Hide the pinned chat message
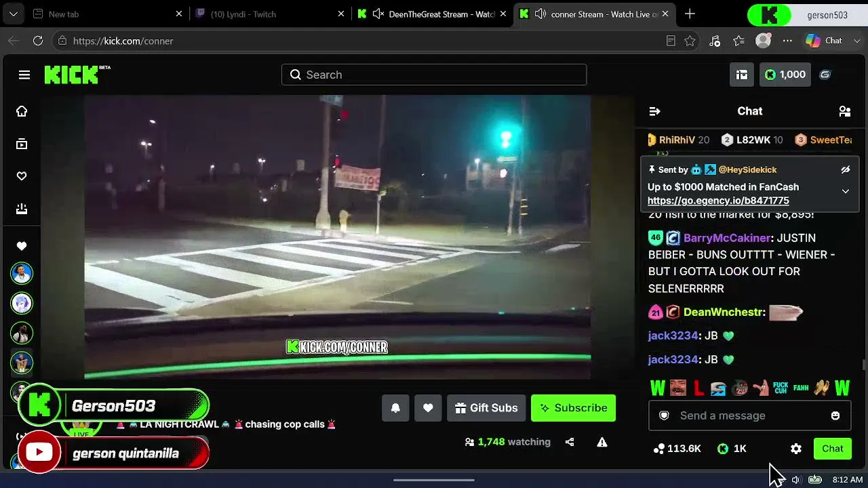The image size is (868, 488). pyautogui.click(x=846, y=169)
